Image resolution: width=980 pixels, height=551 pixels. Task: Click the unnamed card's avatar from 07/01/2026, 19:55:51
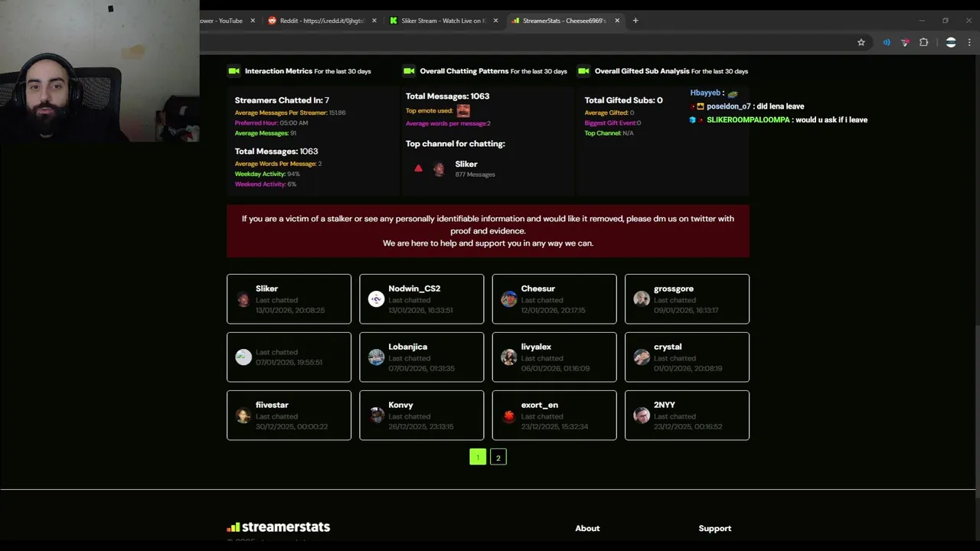pyautogui.click(x=243, y=357)
